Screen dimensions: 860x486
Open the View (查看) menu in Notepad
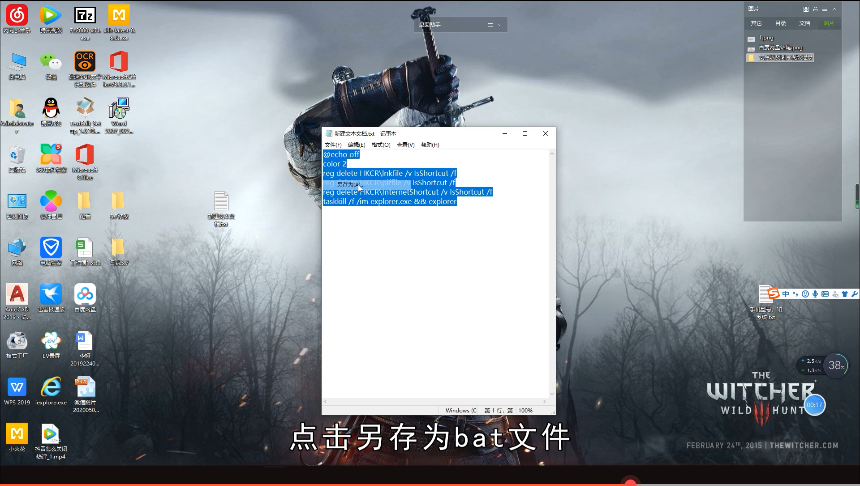[405, 145]
